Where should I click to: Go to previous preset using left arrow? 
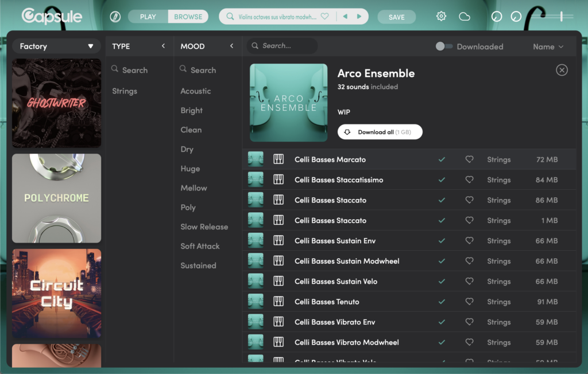[345, 17]
